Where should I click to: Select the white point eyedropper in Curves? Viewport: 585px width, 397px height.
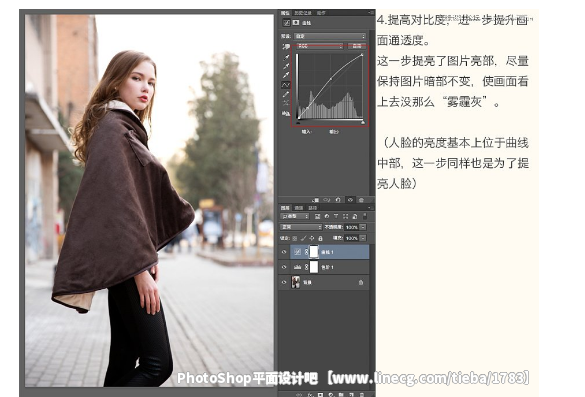(x=286, y=75)
